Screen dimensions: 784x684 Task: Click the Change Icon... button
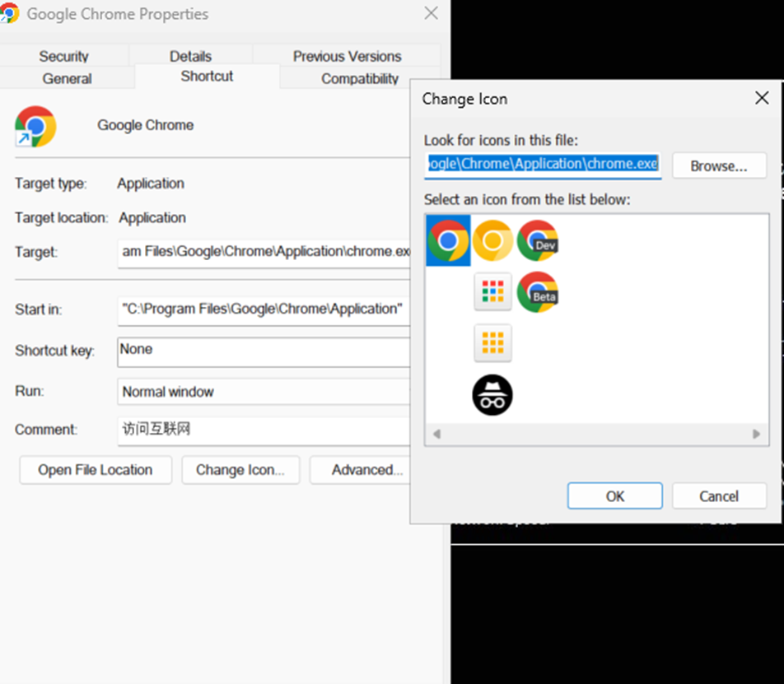click(240, 470)
